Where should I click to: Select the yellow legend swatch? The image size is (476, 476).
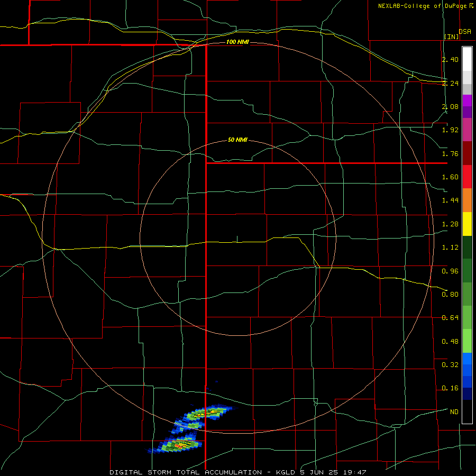pos(467,224)
